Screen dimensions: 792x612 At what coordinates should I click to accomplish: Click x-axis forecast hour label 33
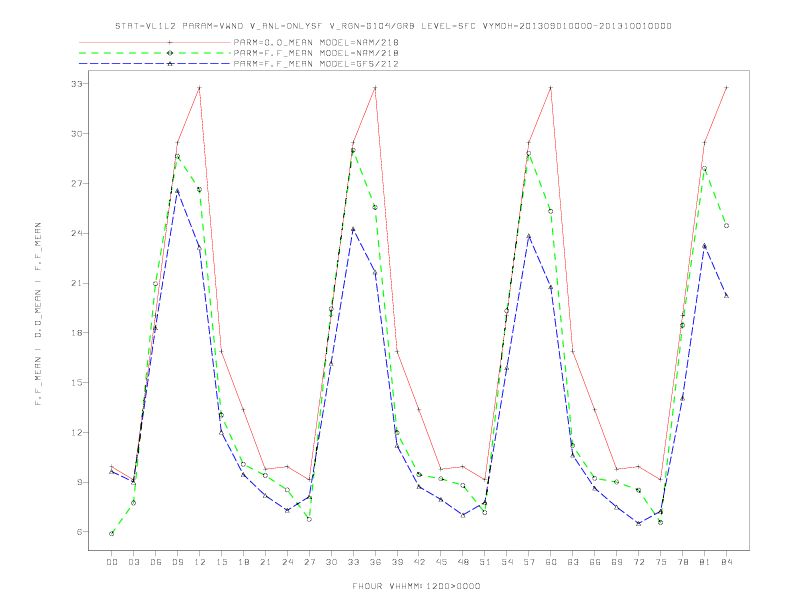tap(353, 562)
